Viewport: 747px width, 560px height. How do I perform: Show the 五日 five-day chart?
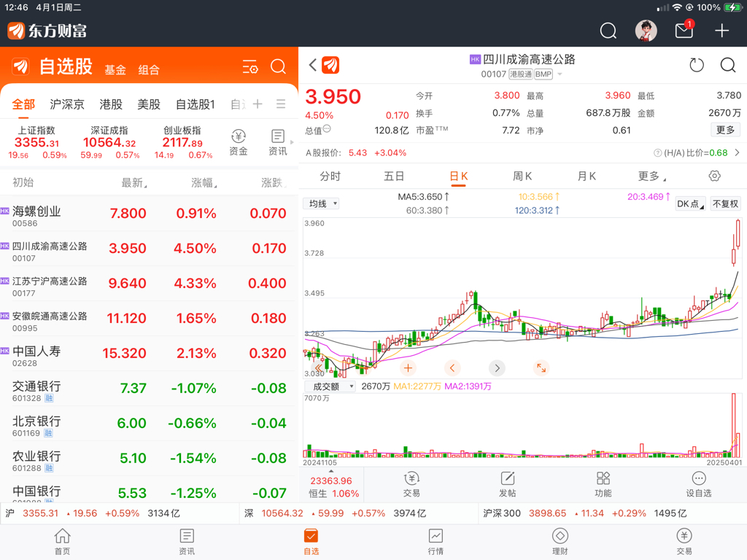[x=394, y=176]
